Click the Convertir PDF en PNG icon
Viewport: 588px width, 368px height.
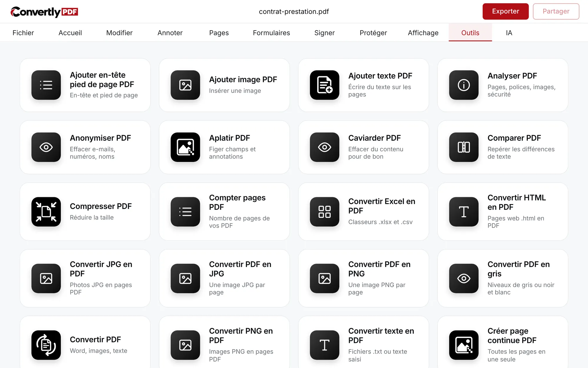[x=325, y=279]
